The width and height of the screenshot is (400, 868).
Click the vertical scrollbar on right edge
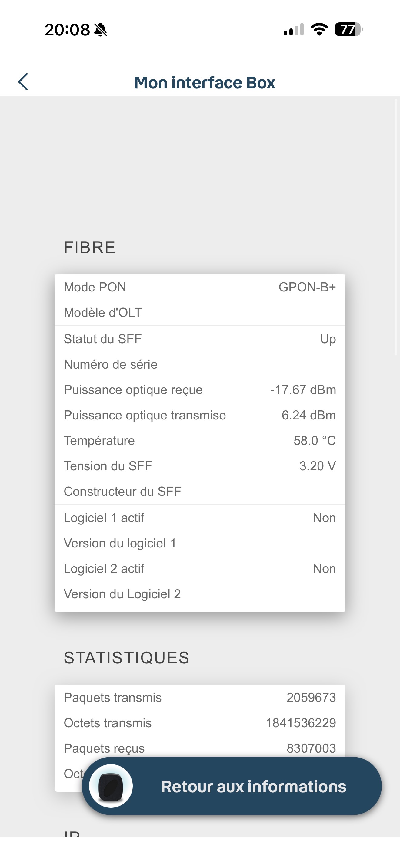pyautogui.click(x=396, y=227)
